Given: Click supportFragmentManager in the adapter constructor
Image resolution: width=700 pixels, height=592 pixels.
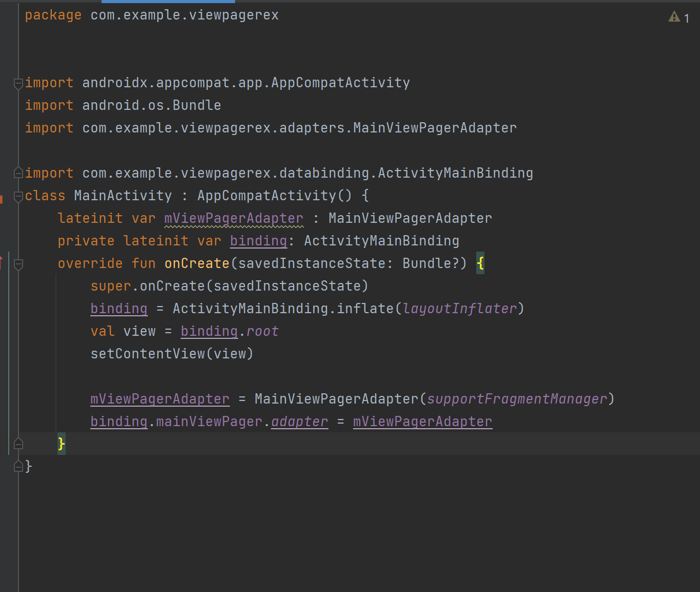Looking at the screenshot, I should pos(517,399).
